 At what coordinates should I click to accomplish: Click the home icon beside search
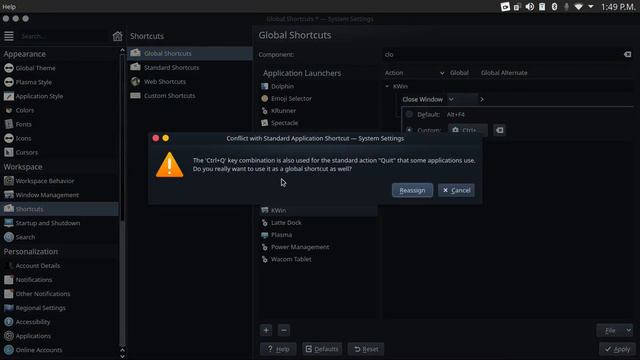coord(118,36)
